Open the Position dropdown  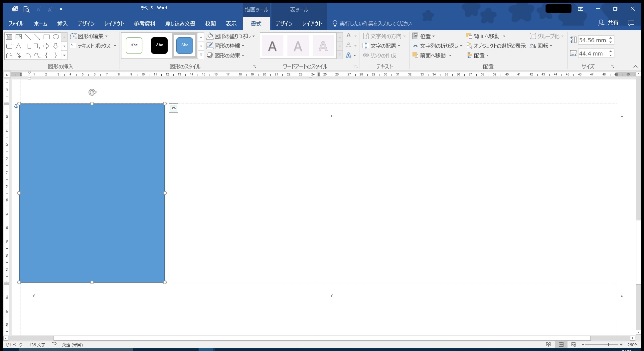point(424,36)
